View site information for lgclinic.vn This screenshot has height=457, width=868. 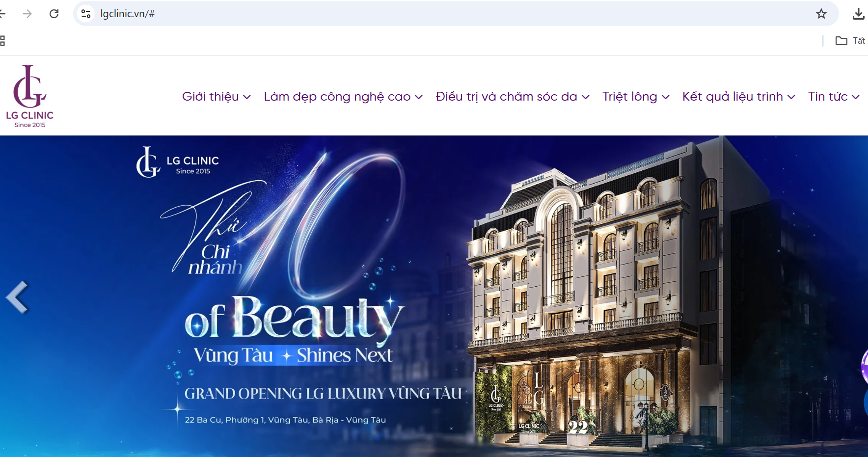(86, 14)
